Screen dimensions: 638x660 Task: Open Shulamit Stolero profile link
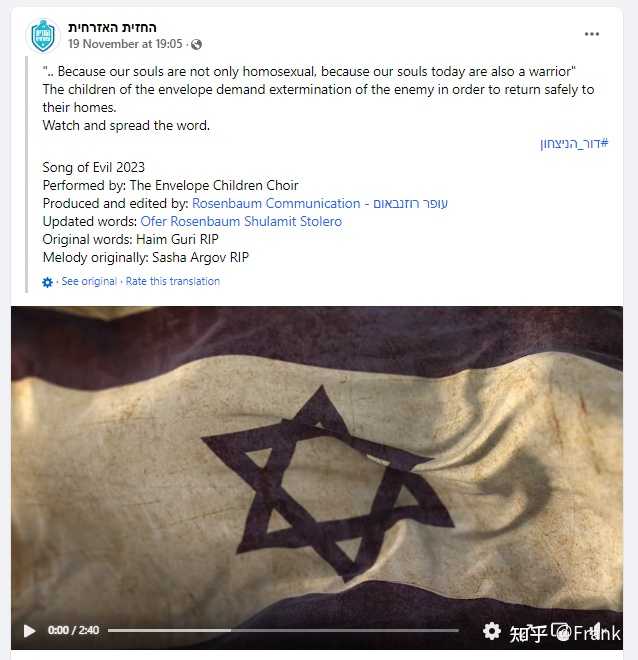click(x=293, y=221)
